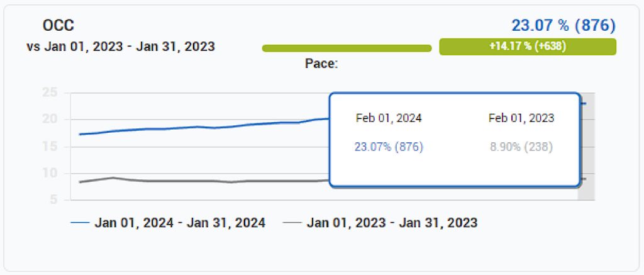Click the OCC widget title

58,25
